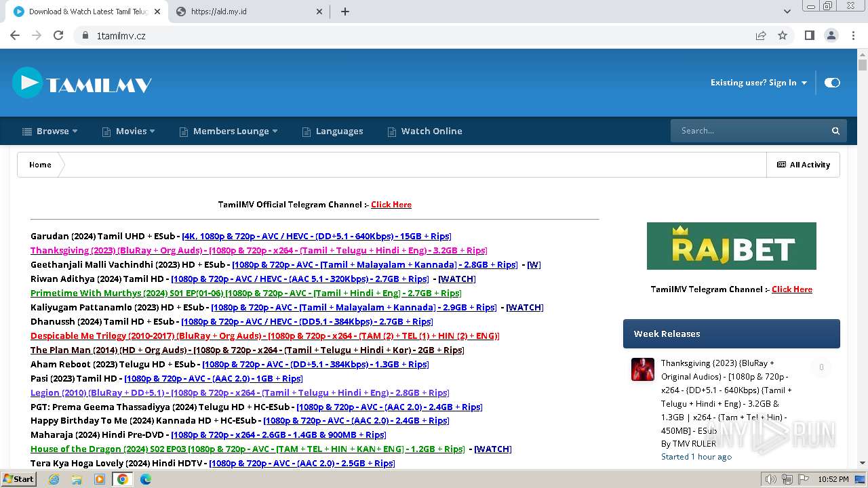The width and height of the screenshot is (868, 488).
Task: Click the Browse menu list icon
Action: coord(27,131)
